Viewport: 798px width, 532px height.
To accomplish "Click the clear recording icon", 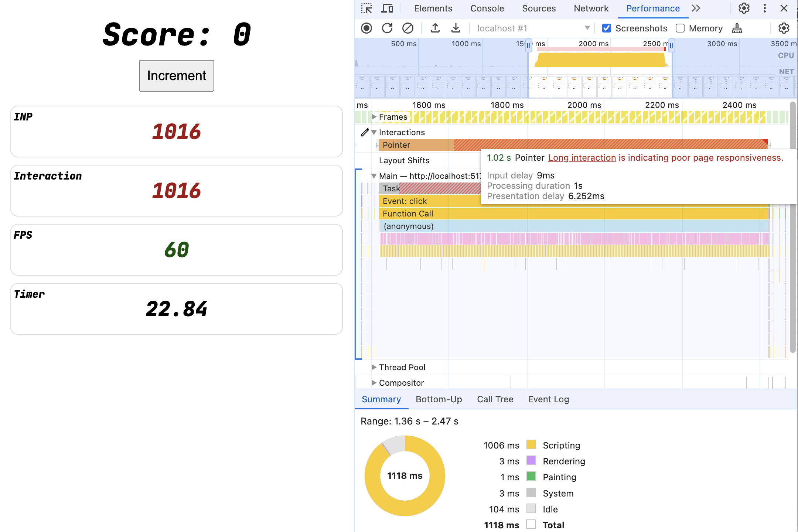I will (408, 27).
